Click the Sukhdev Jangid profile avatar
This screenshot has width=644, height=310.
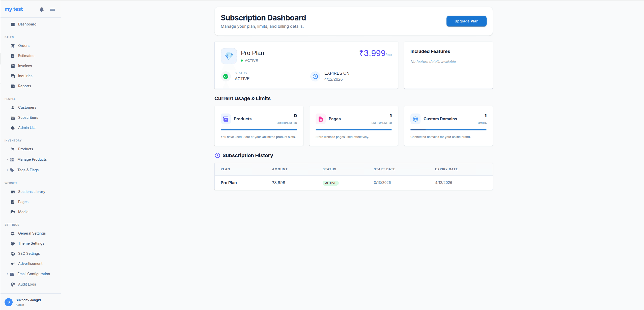[x=9, y=302]
